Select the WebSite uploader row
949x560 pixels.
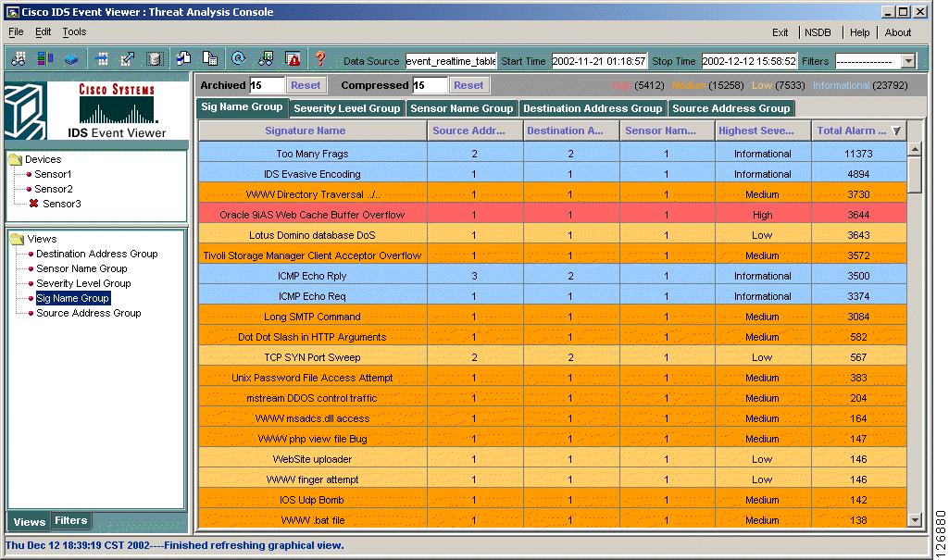pyautogui.click(x=553, y=459)
